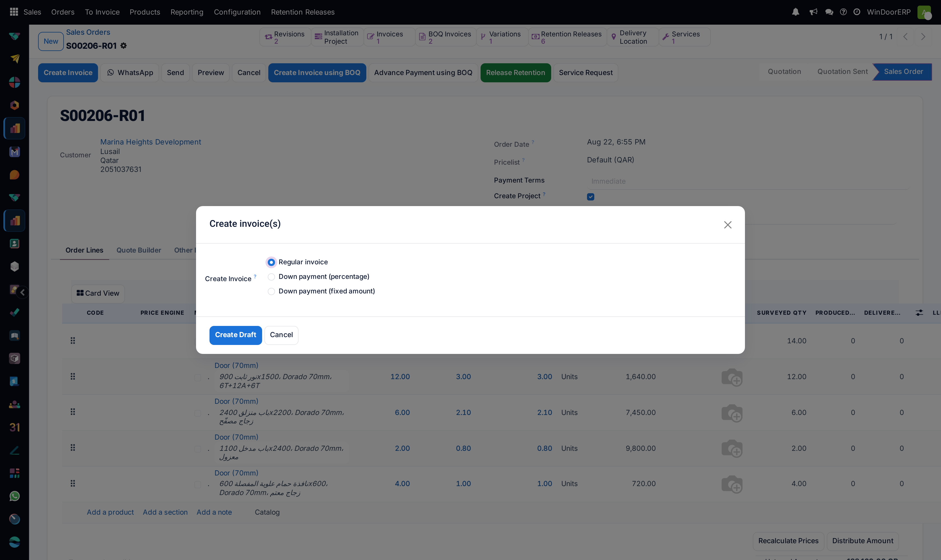Screen dimensions: 941x560
Task: Click Advance Payment using BOQ button
Action: tap(423, 73)
